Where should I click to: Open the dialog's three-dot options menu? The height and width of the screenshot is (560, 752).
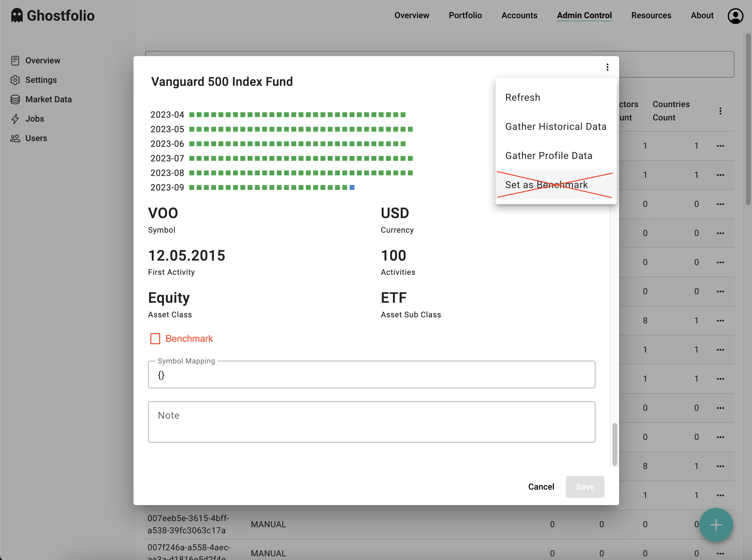point(607,67)
